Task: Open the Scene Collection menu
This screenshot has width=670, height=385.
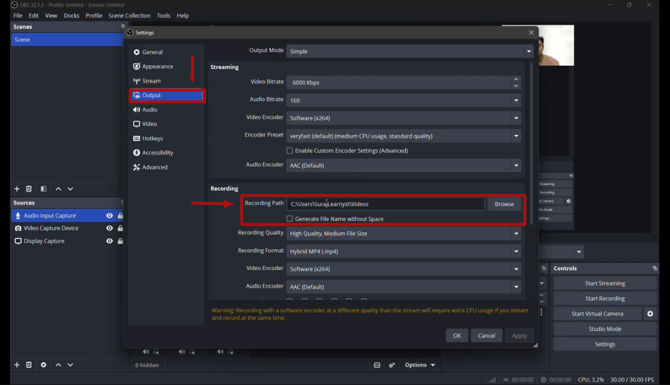Action: tap(129, 15)
